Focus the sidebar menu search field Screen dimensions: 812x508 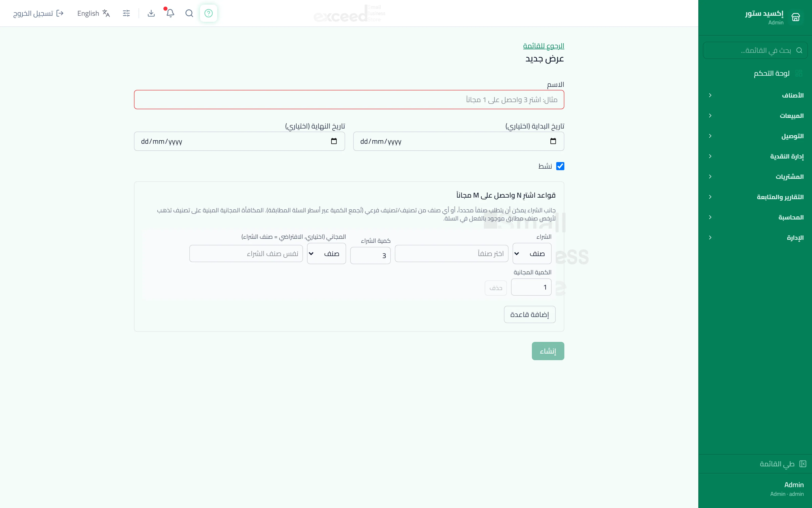click(x=755, y=50)
